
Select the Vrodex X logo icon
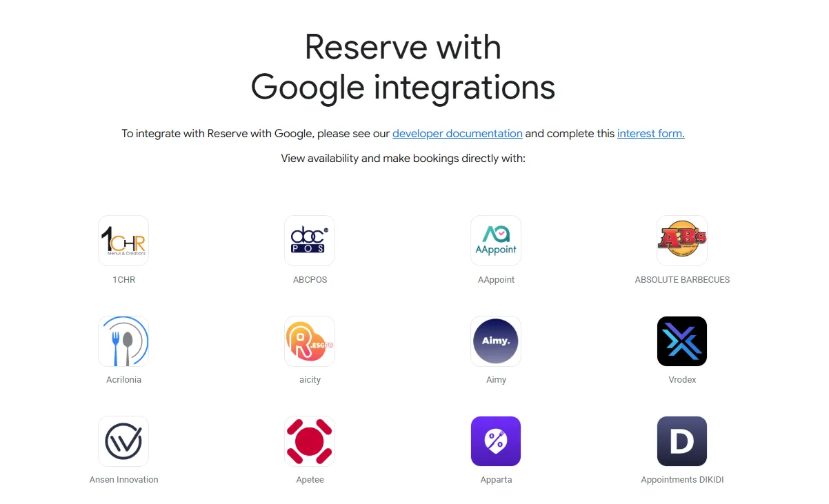click(x=682, y=341)
